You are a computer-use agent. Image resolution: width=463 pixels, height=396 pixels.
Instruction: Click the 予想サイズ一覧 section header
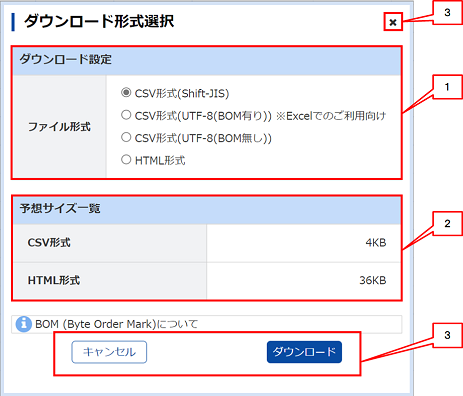pyautogui.click(x=207, y=210)
